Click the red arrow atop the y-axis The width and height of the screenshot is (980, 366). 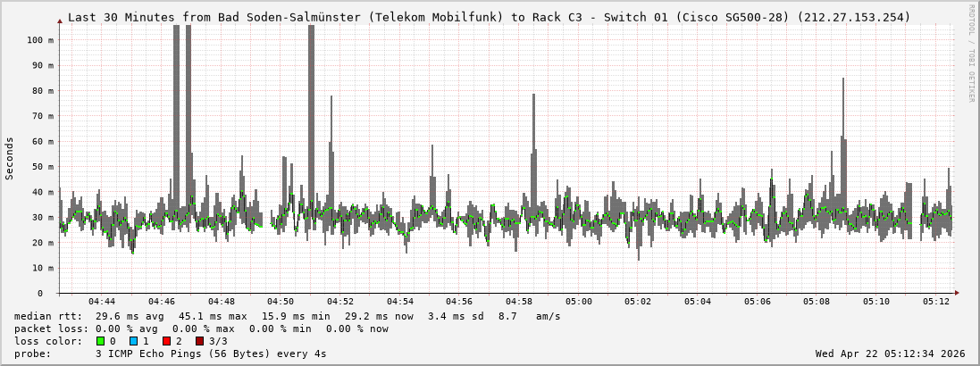[60, 20]
